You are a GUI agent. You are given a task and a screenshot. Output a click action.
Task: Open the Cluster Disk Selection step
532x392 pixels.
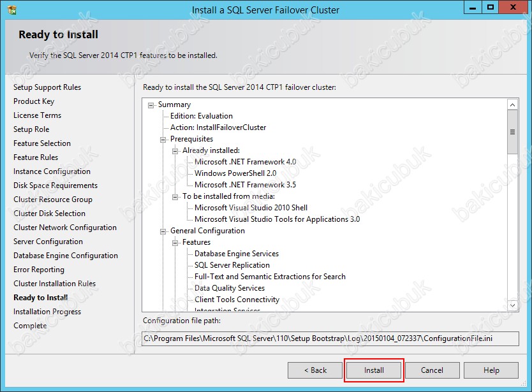(50, 214)
